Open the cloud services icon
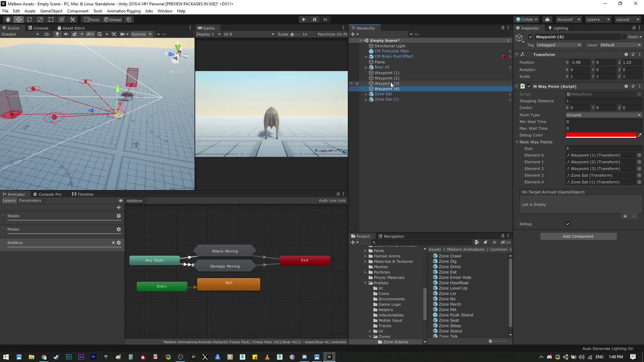This screenshot has width=644, height=362. [x=547, y=19]
